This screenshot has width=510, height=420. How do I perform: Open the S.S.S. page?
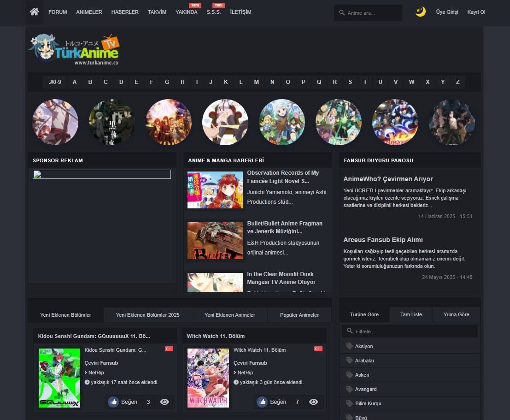click(214, 12)
